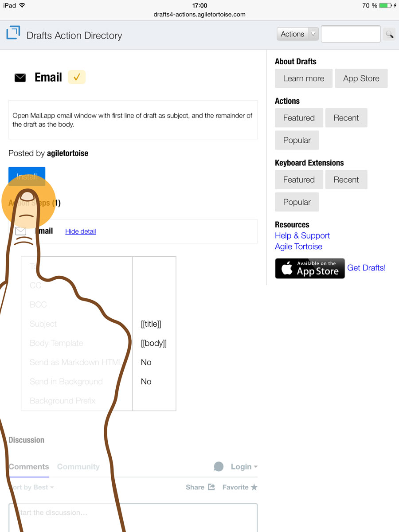Open the Help & Support link
399x532 pixels.
coord(302,235)
